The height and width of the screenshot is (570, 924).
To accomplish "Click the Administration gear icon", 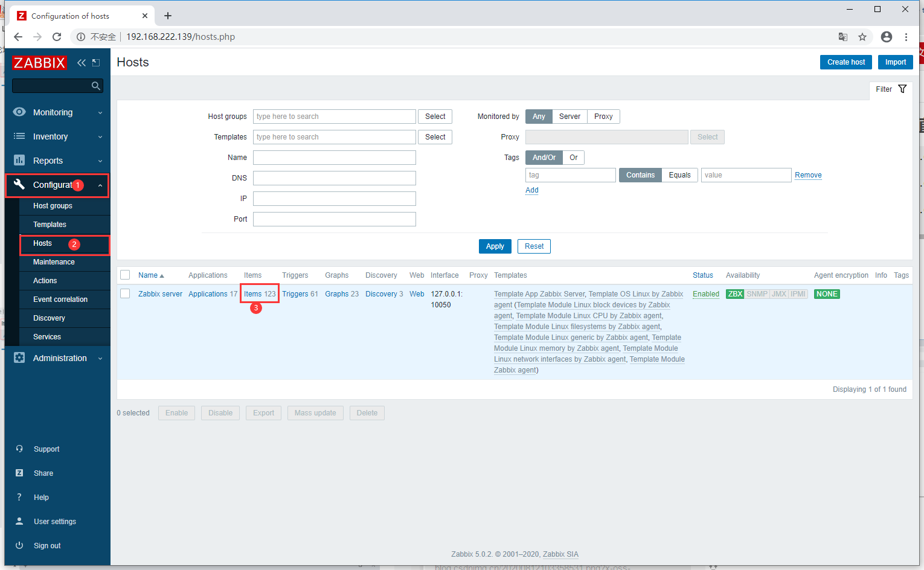I will tap(19, 357).
